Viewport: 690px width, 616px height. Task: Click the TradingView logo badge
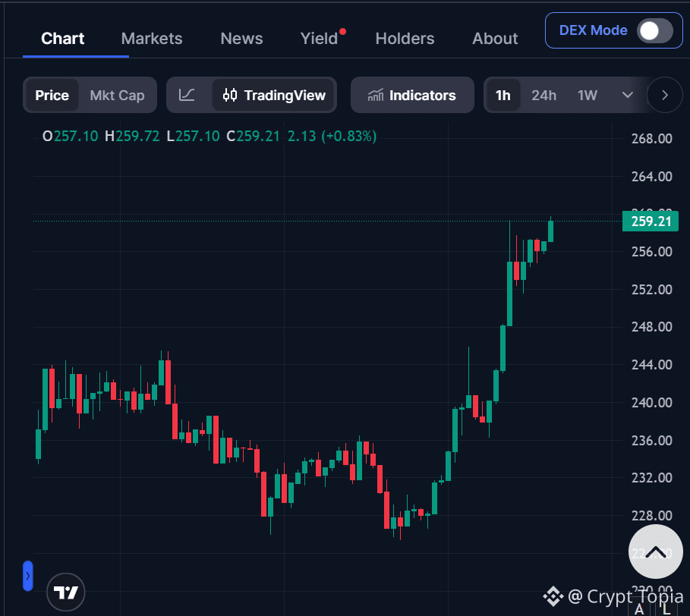[66, 592]
